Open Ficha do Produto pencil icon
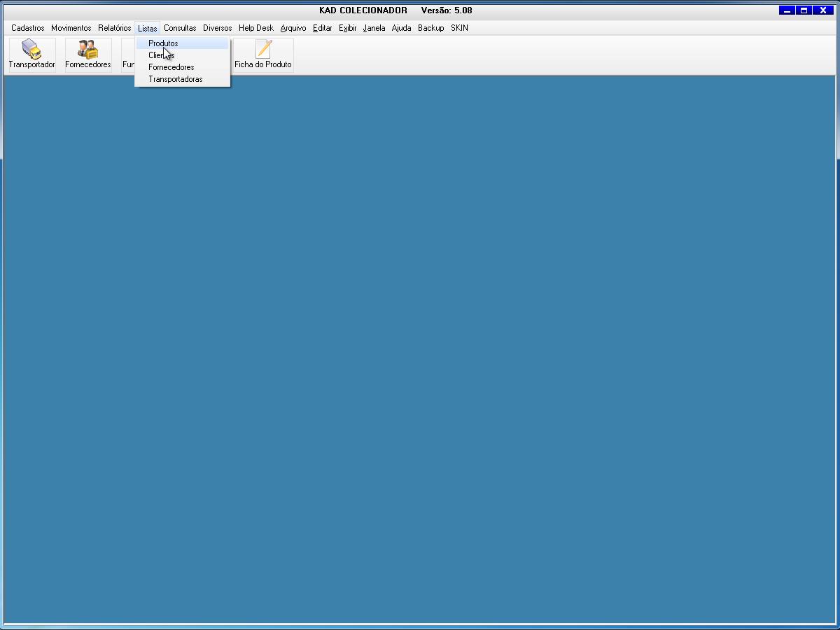This screenshot has height=630, width=840. (263, 55)
